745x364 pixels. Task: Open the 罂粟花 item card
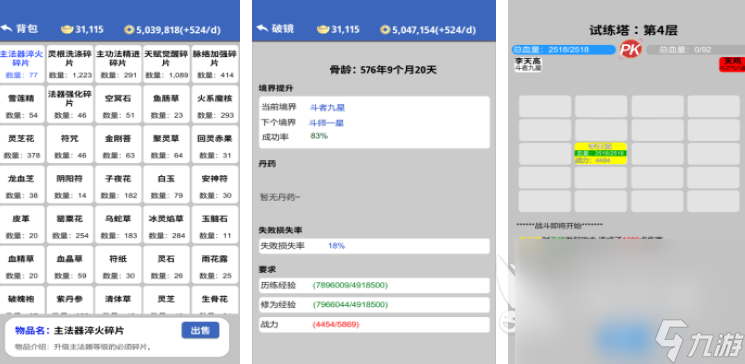[x=70, y=224]
